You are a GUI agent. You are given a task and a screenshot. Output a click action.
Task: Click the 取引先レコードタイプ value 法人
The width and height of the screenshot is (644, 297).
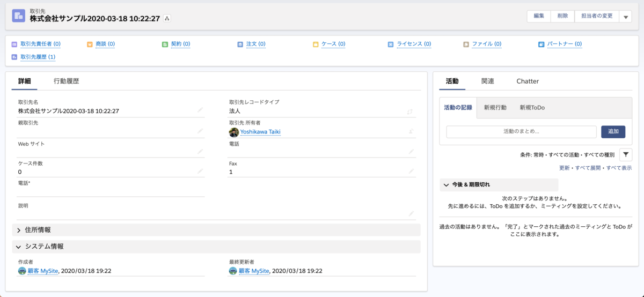coord(235,111)
